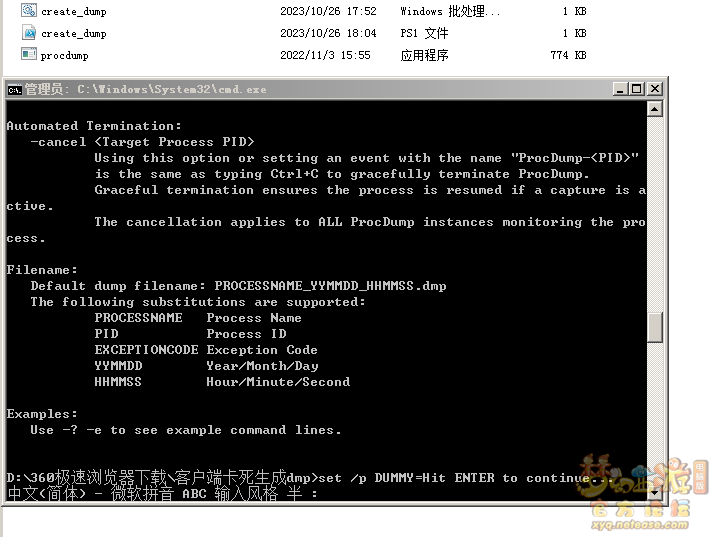Click the type label PS1 文件
The image size is (720, 537).
(x=424, y=33)
